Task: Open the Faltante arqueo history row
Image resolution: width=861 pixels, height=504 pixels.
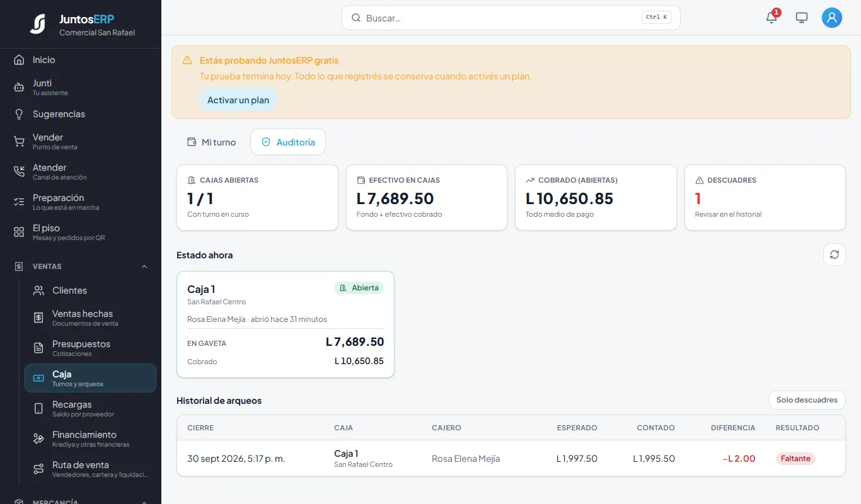Action: click(x=511, y=458)
